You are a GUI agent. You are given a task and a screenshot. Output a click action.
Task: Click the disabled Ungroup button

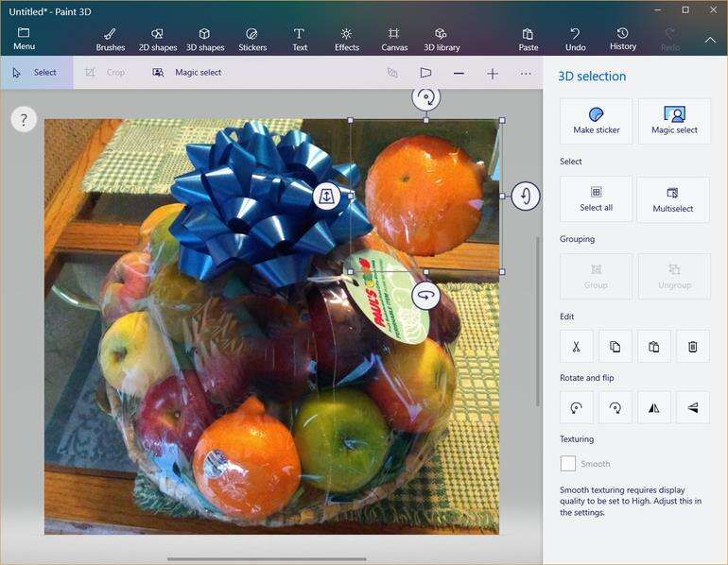click(x=674, y=277)
